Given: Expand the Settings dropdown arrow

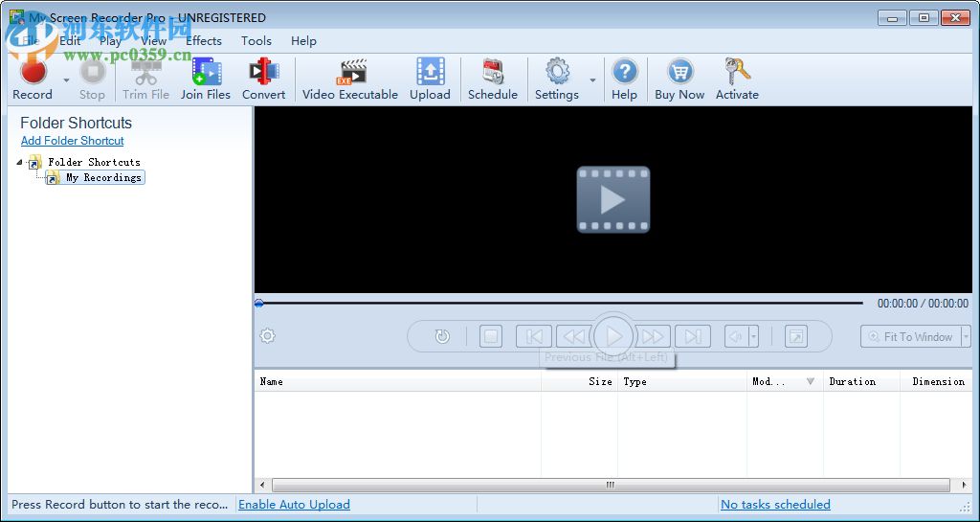Looking at the screenshot, I should pos(592,80).
